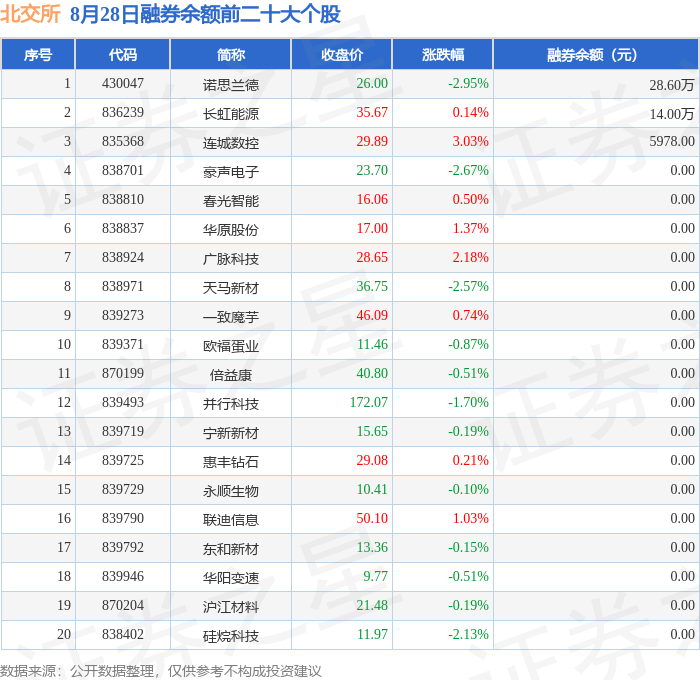The height and width of the screenshot is (680, 700).
Task: Select stock name 倍益康
Action: pyautogui.click(x=231, y=375)
